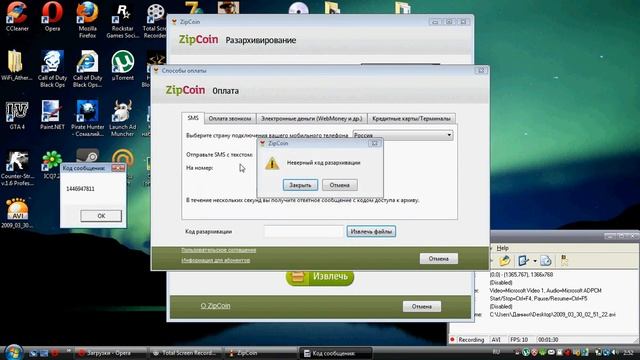Viewport: 640px width, 360px height.
Task: Open the О ZipCoin link
Action: pyautogui.click(x=215, y=306)
